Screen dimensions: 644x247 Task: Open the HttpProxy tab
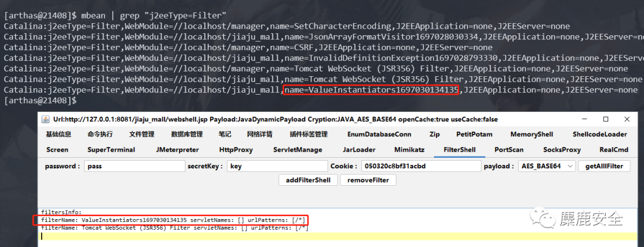[x=236, y=150]
